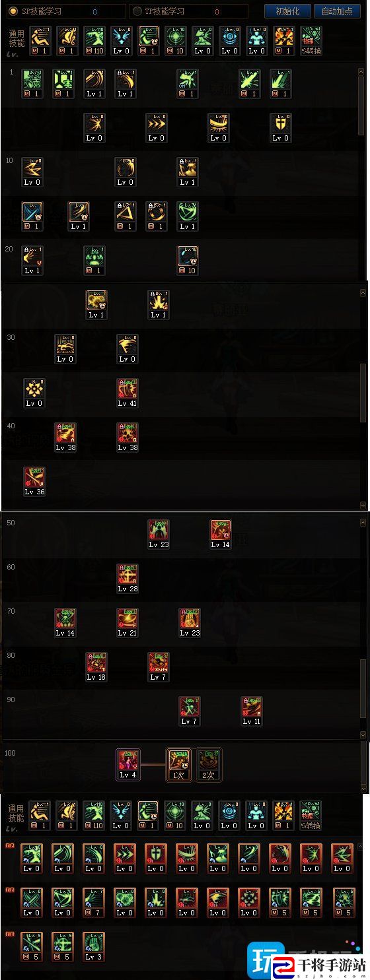Image resolution: width=370 pixels, height=980 pixels.
Task: Click the Lv 21 skill in row 70
Action: point(127,623)
